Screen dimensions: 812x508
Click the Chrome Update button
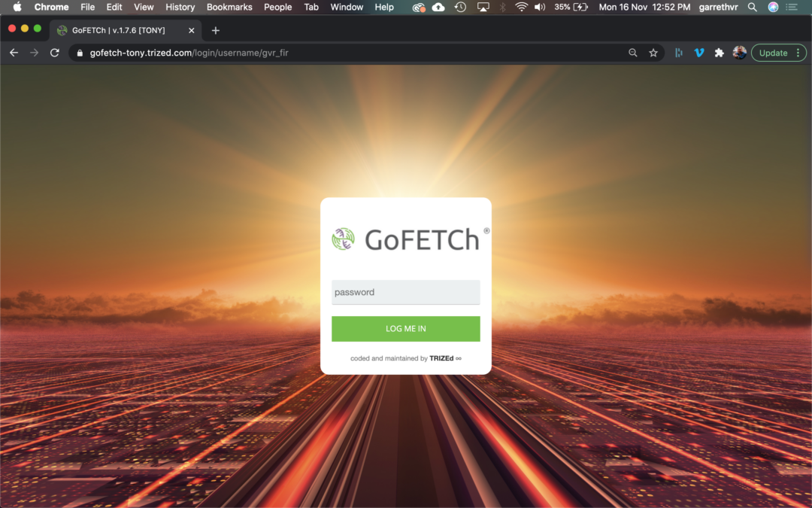click(773, 53)
